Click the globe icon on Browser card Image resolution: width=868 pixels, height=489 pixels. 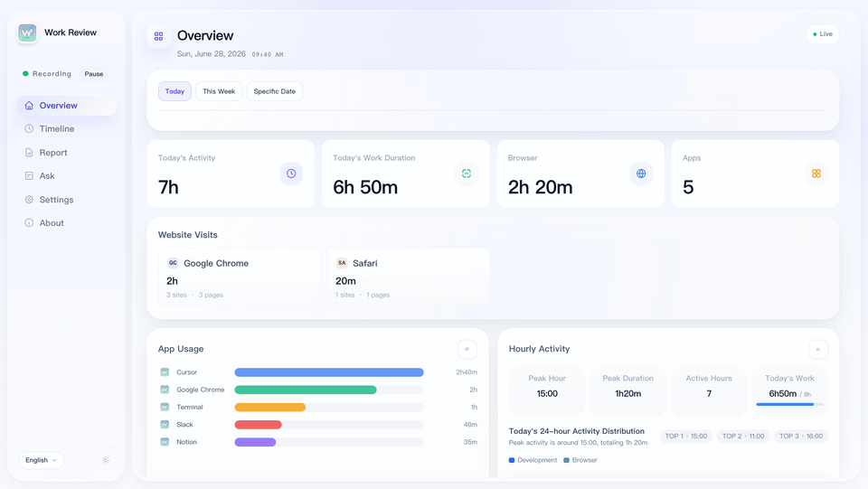click(641, 174)
